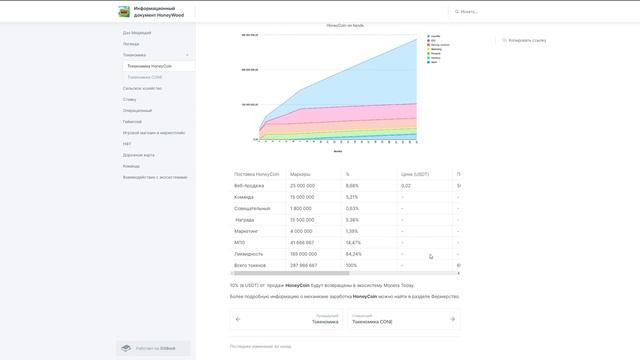640x360 pixels.
Task: Click the 'Копировать ссылку' link
Action: pyautogui.click(x=527, y=40)
